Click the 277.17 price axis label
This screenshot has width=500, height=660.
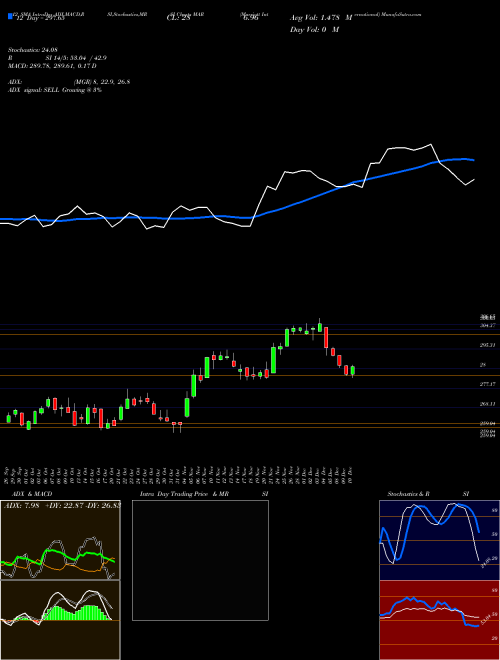pos(487,384)
